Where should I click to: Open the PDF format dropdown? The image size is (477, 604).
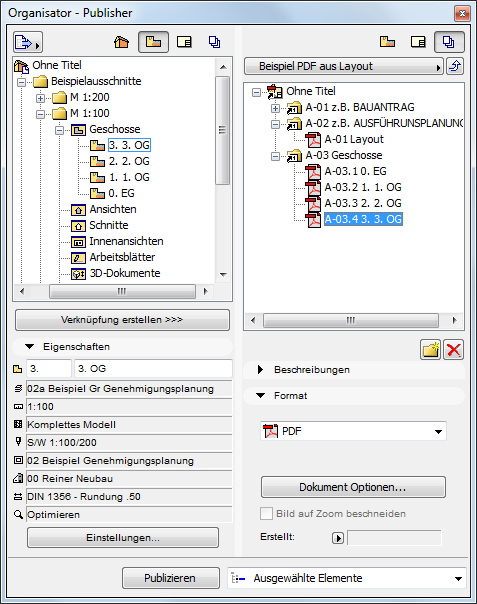click(353, 431)
